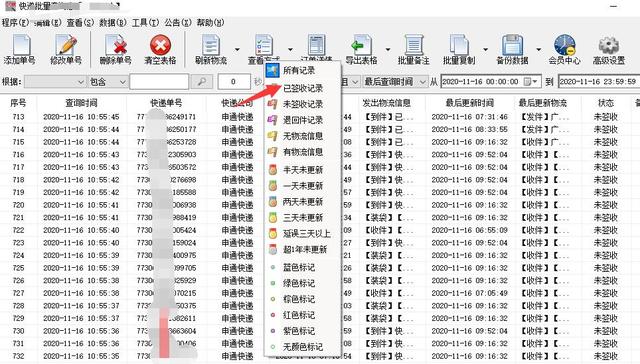The image size is (640, 364).
Task: Open 会员中心 clock icon
Action: 564,45
